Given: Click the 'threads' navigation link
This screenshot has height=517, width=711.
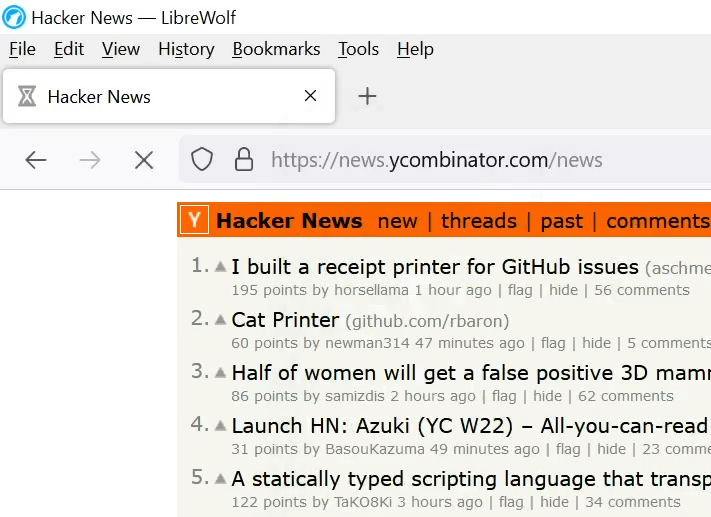Looking at the screenshot, I should click(x=478, y=221).
